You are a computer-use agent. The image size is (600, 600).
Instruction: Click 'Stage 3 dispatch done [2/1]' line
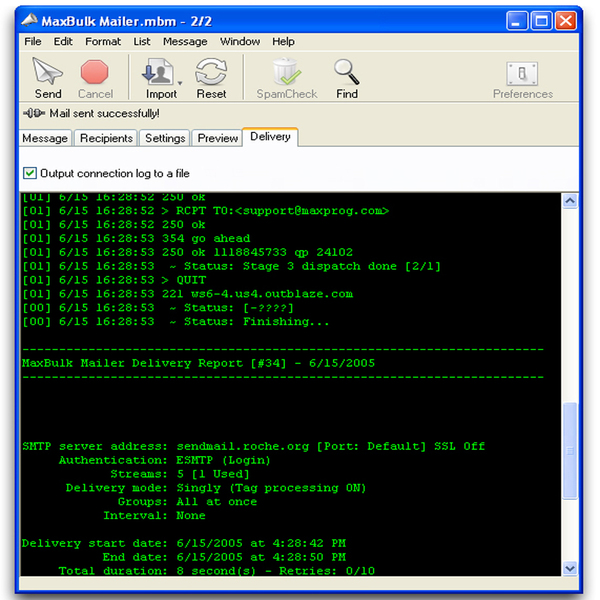tap(232, 266)
